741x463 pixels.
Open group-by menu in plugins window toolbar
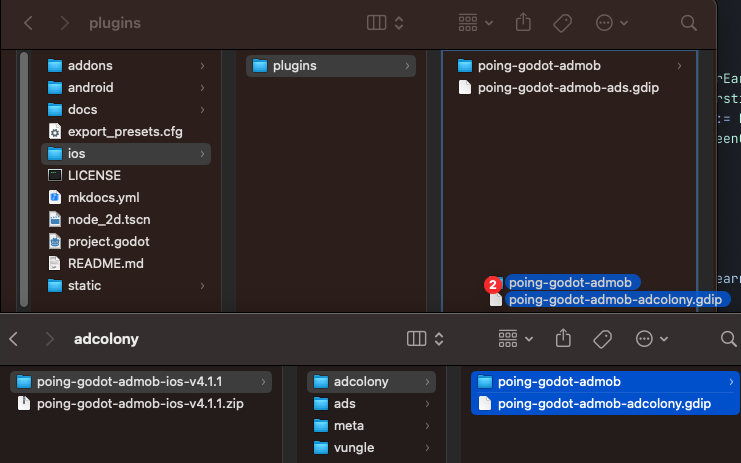(476, 23)
